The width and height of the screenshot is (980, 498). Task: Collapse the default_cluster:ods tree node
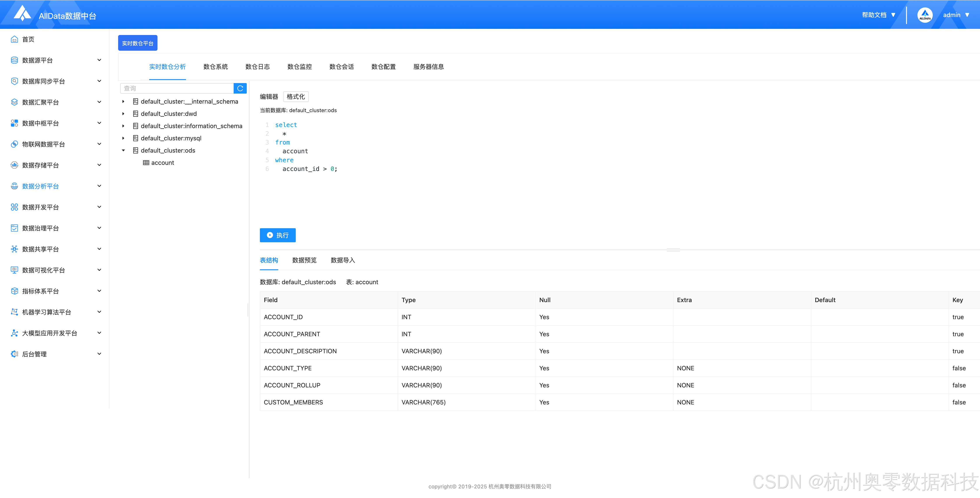coord(123,151)
